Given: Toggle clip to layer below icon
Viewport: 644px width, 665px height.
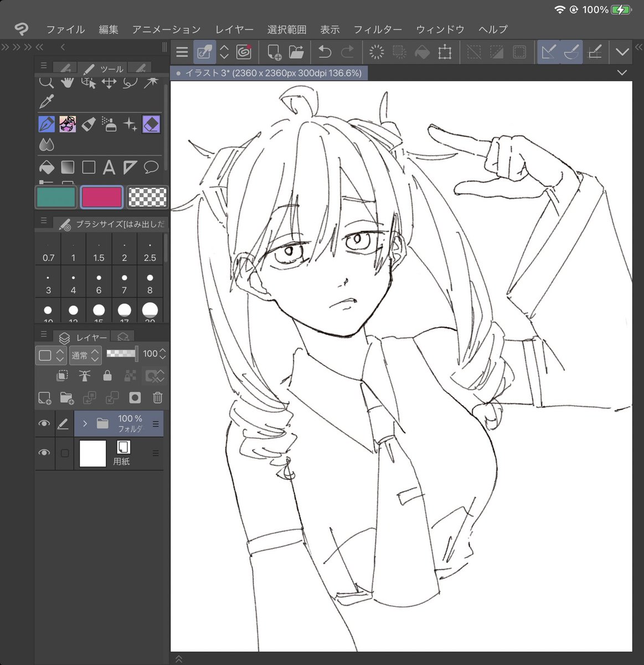Looking at the screenshot, I should [x=62, y=376].
